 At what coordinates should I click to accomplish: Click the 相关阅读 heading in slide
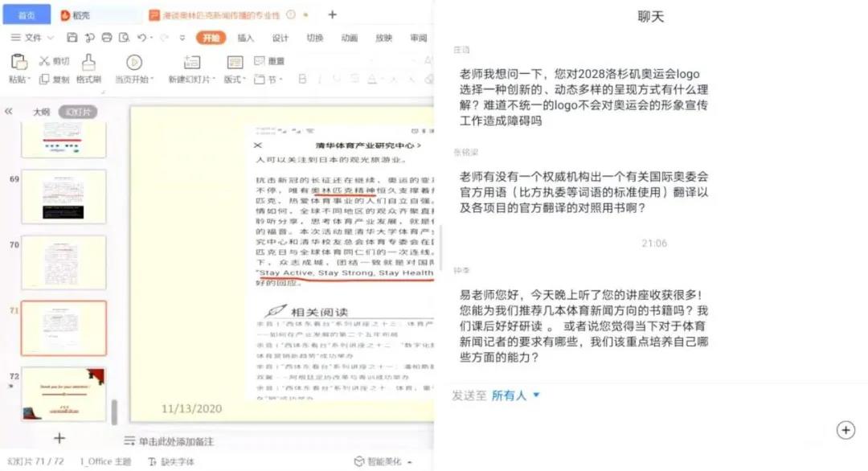319,312
